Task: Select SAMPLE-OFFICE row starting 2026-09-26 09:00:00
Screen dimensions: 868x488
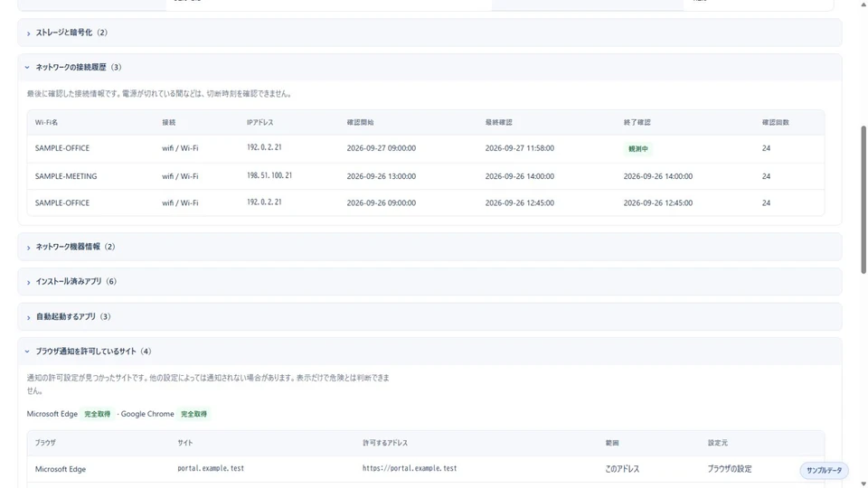Action: pyautogui.click(x=426, y=203)
